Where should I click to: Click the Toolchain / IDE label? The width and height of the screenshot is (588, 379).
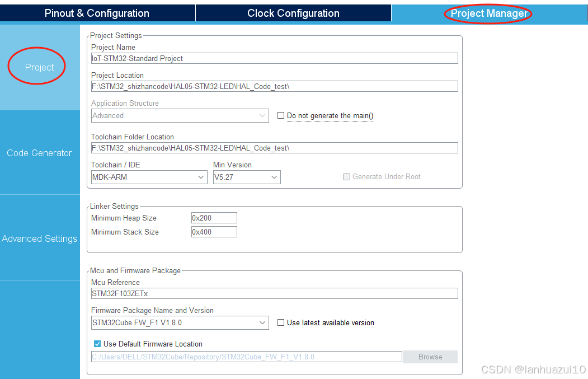115,165
